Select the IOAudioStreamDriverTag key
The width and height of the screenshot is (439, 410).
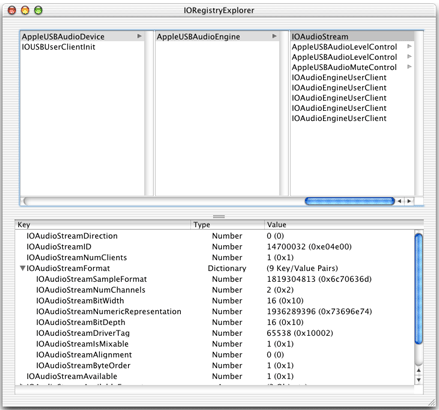coord(83,333)
